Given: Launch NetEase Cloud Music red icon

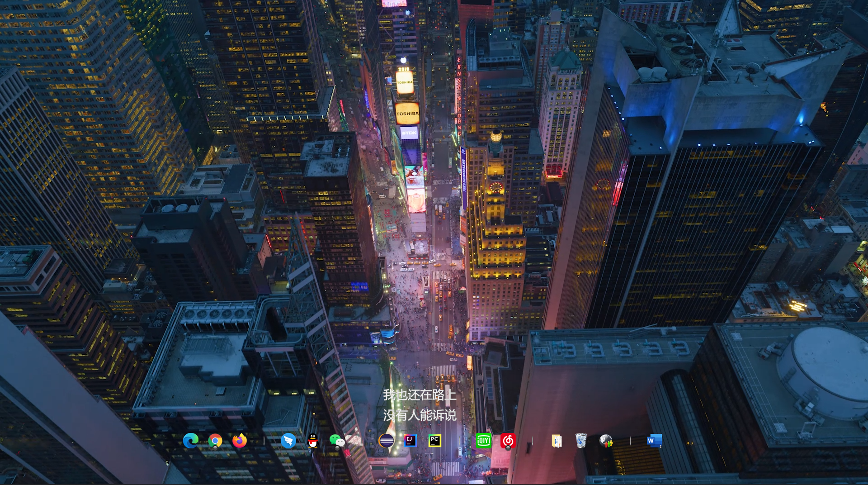Looking at the screenshot, I should pos(508,440).
